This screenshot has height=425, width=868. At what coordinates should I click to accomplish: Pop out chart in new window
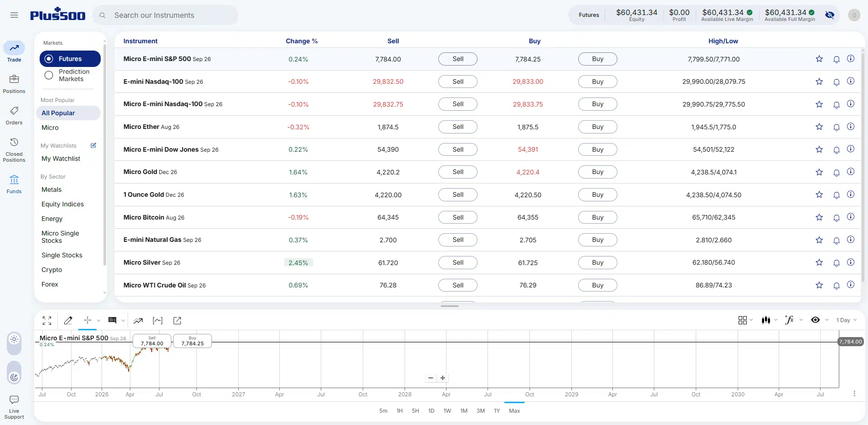(x=177, y=321)
